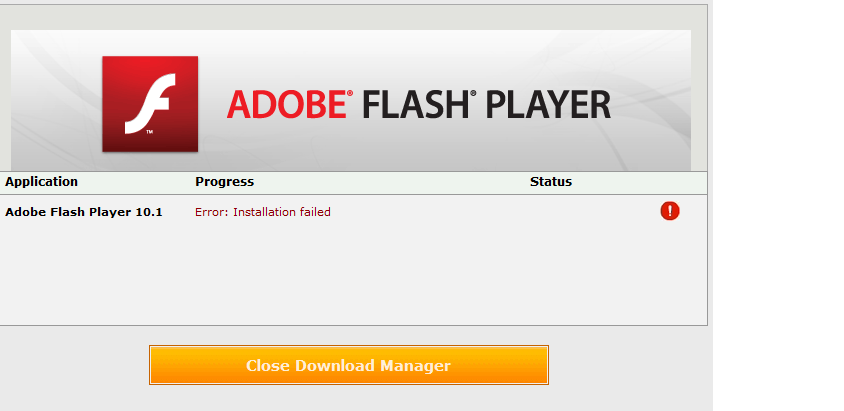Click the Adobe Flash Player 10.1 entry
This screenshot has width=844, height=411.
(83, 212)
